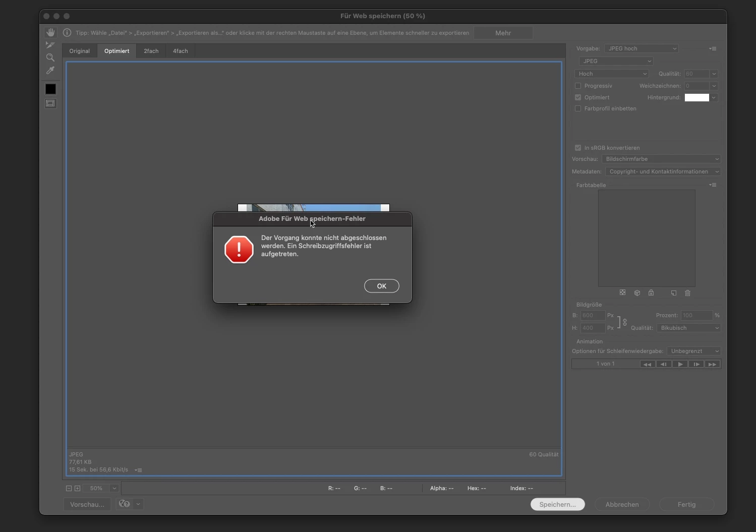Switch to the Original tab
Viewport: 756px width, 532px height.
click(80, 51)
